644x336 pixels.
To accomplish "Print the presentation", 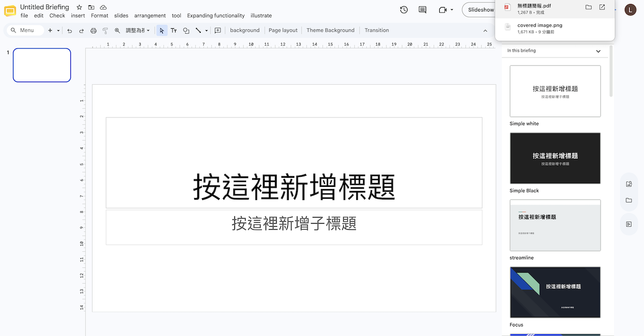I will click(x=94, y=30).
